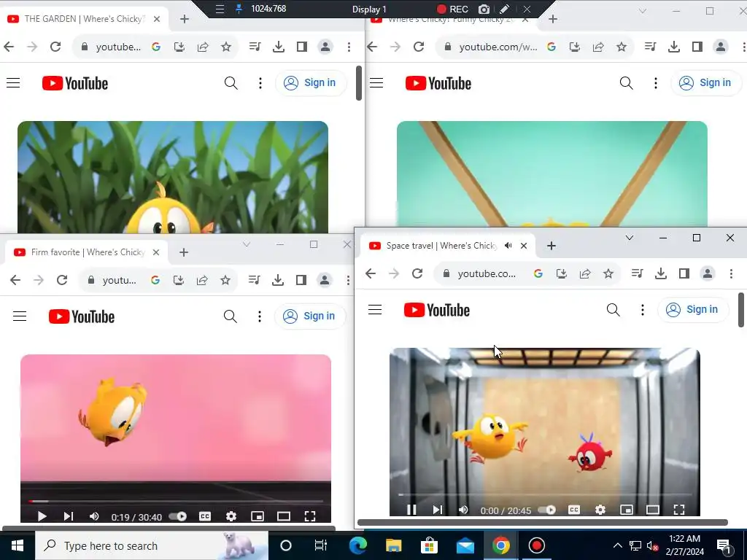Open YouTube guide menu in Space travel window
Viewport: 747px width, 560px height.
click(375, 309)
